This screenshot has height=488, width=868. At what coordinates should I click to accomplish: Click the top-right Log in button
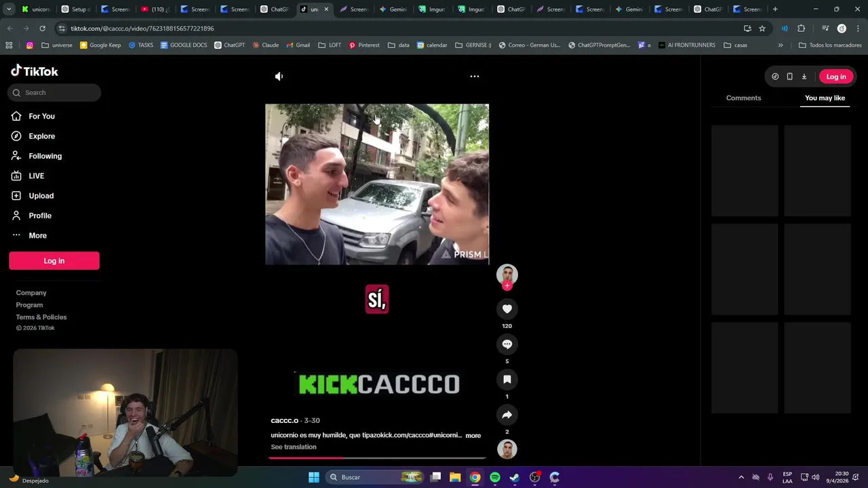(836, 77)
